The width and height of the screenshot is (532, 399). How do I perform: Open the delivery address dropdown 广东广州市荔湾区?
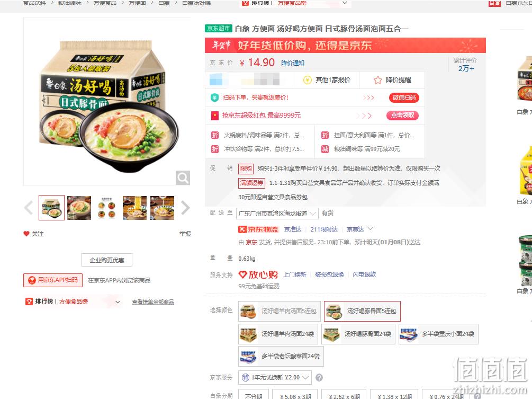point(277,214)
